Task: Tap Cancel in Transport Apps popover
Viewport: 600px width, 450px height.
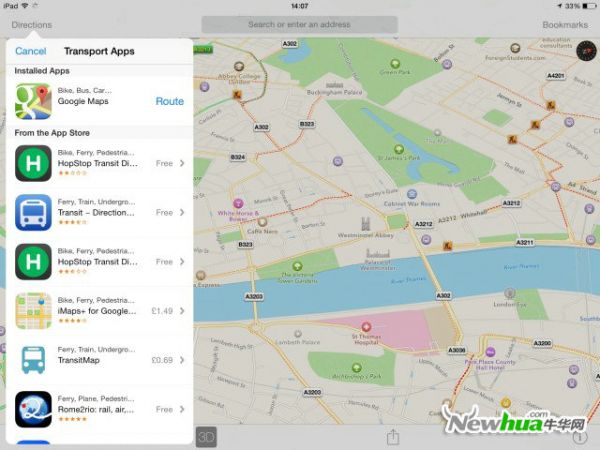Action: [x=31, y=51]
